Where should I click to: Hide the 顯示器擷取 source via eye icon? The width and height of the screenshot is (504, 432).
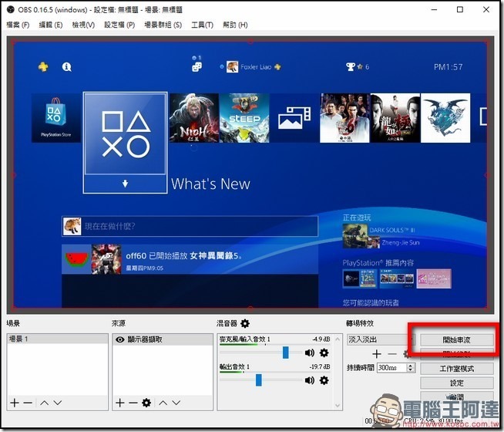(x=120, y=339)
